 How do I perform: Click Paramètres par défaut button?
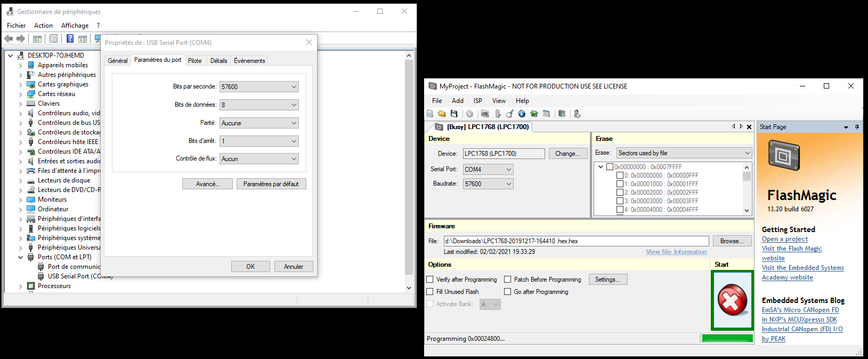[271, 184]
